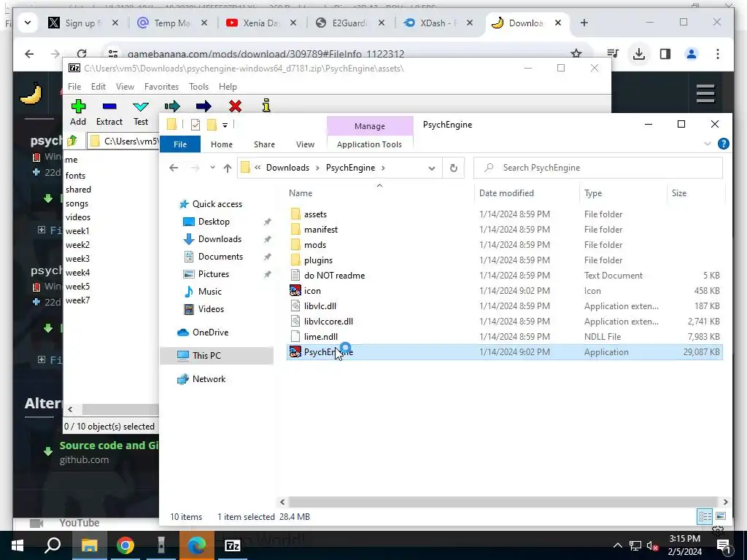Open 7-Zip from the taskbar
747x560 pixels.
coord(233,545)
